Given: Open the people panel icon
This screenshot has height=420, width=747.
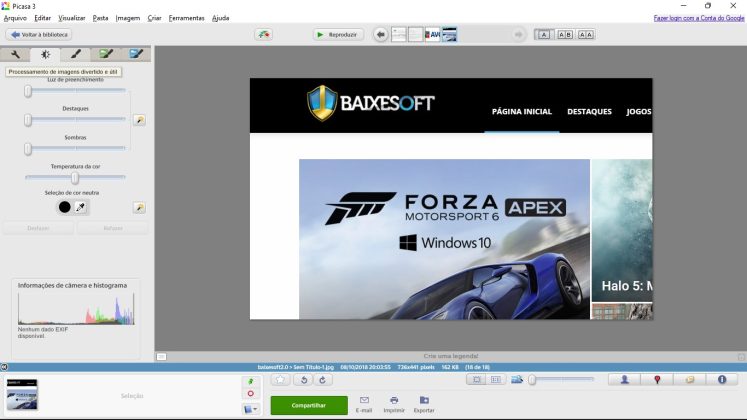Looking at the screenshot, I should coord(625,380).
